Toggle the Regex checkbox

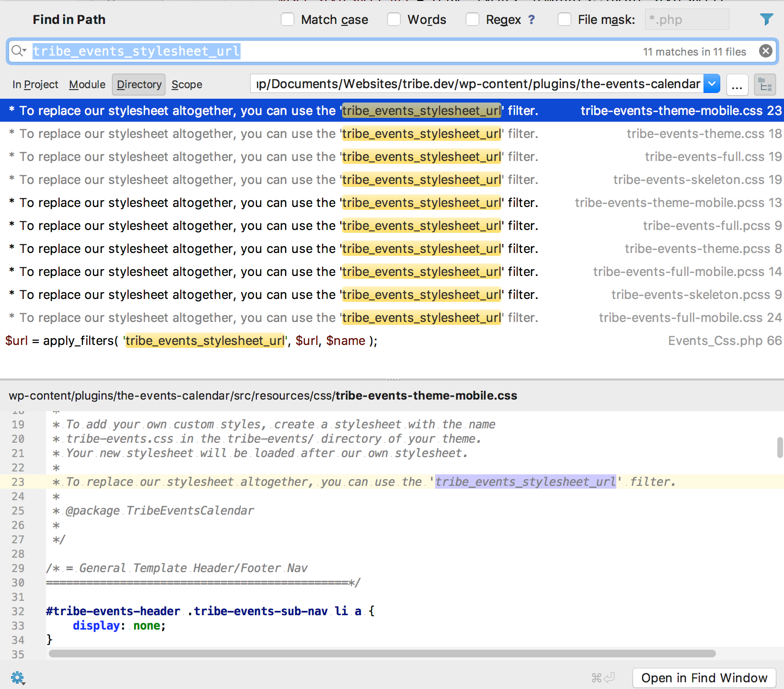tap(473, 20)
